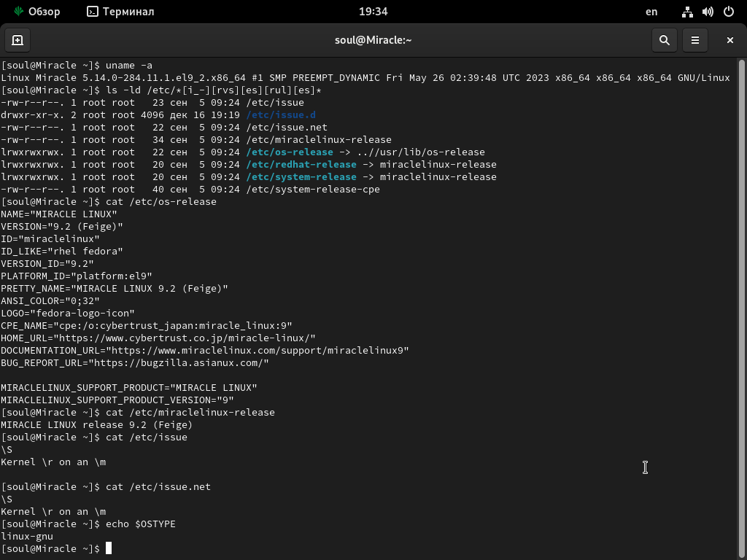The image size is (747, 560).
Task: Open the Терминал application menu
Action: [120, 12]
